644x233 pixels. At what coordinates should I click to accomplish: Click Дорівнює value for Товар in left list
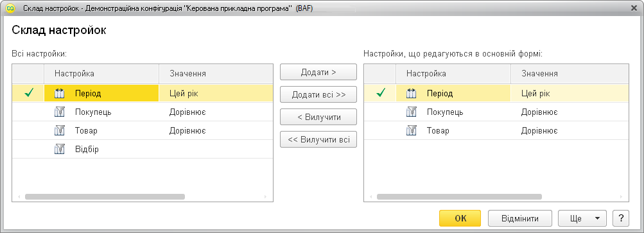coord(187,131)
